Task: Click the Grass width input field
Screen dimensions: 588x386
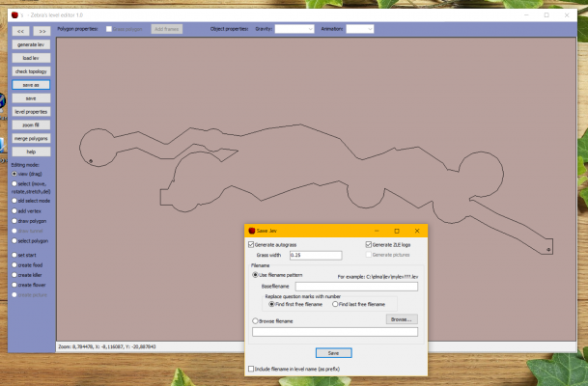Action: click(315, 255)
